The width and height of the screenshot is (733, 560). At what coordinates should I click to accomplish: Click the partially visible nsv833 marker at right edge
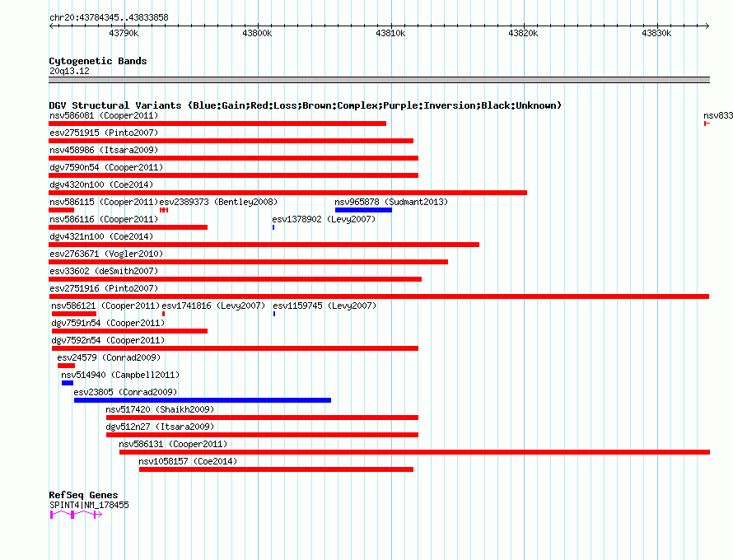707,124
